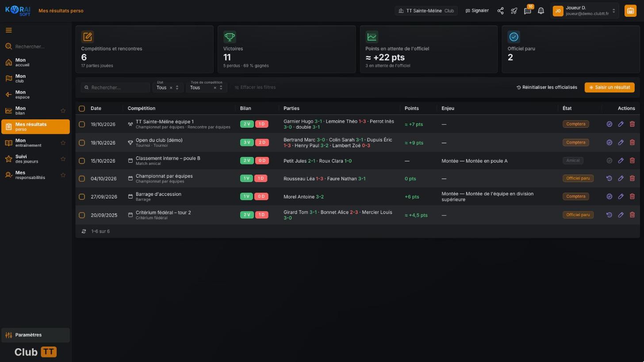This screenshot has height=362, width=644.
Task: Delete the Open du club (démo) row
Action: [632, 142]
